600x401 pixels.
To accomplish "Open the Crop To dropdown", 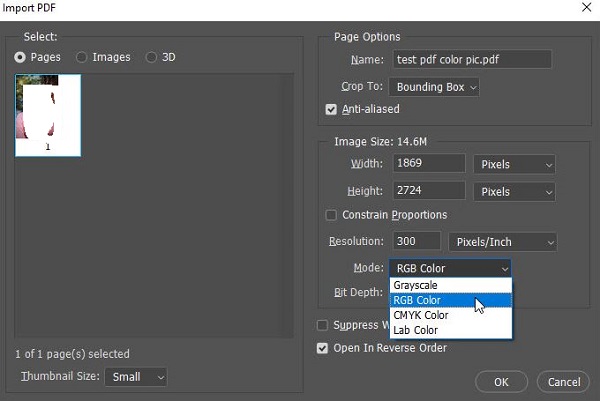I will point(435,87).
